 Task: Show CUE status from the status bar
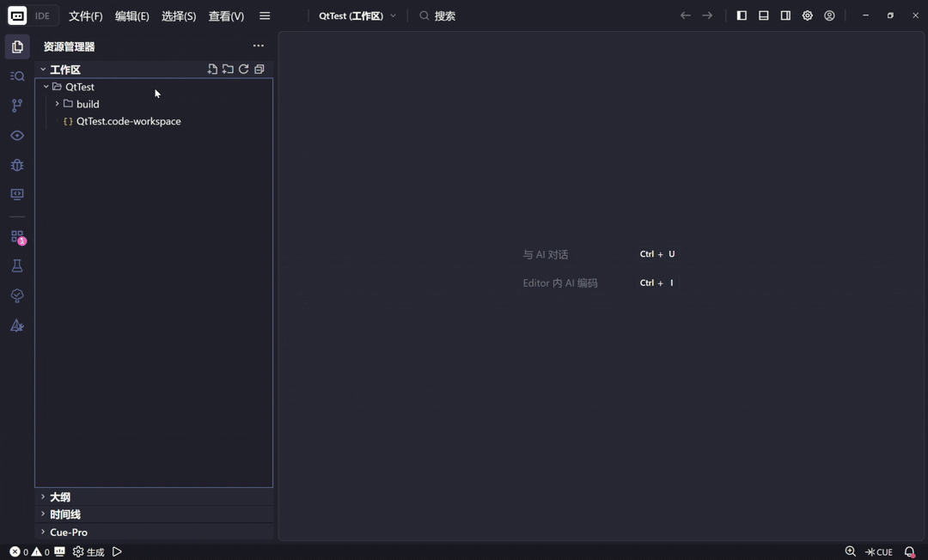click(x=881, y=552)
